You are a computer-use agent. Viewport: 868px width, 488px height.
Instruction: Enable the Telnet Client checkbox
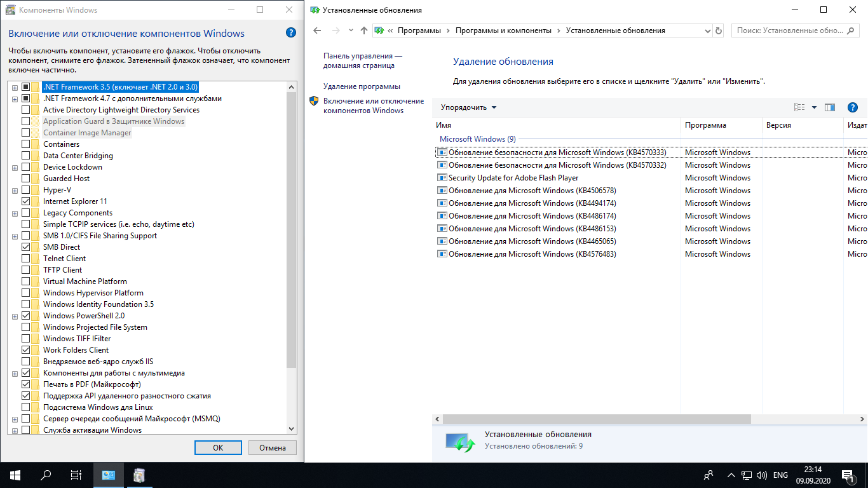pos(26,259)
